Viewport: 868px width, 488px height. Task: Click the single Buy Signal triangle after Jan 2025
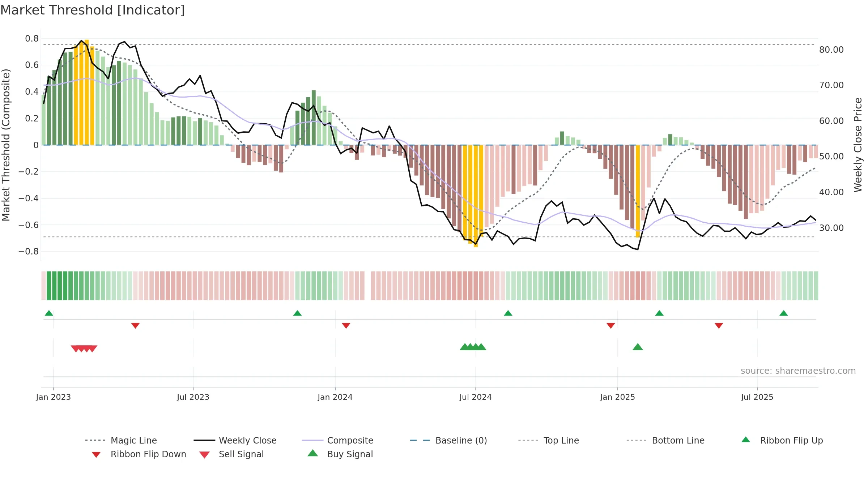click(x=638, y=347)
